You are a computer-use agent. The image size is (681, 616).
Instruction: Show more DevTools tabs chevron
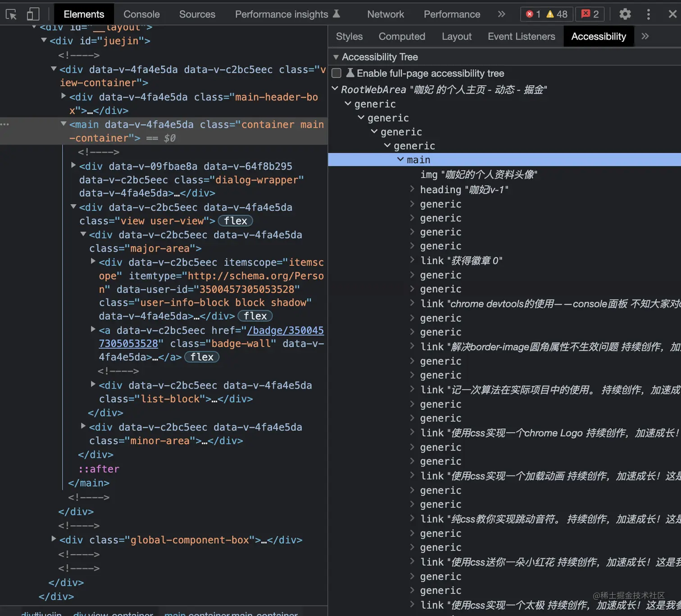pyautogui.click(x=501, y=14)
